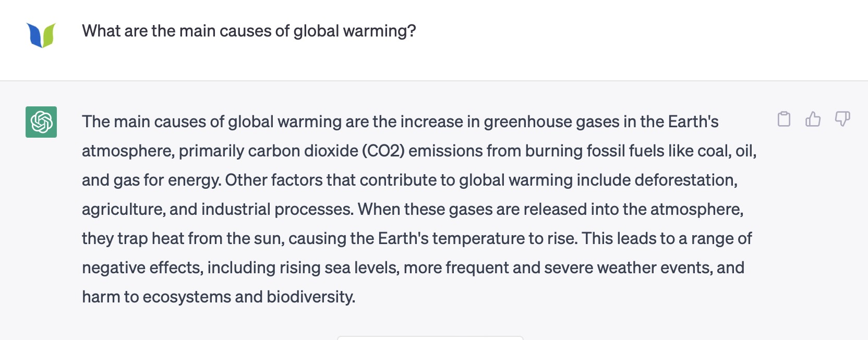Click the "(CO2)" text in the answer
This screenshot has width=868, height=340.
(x=383, y=151)
